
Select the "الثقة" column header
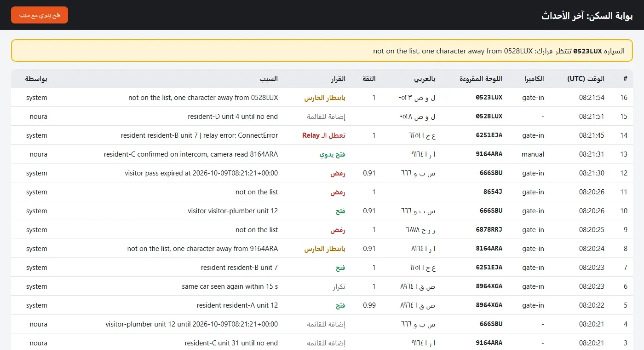(x=369, y=79)
